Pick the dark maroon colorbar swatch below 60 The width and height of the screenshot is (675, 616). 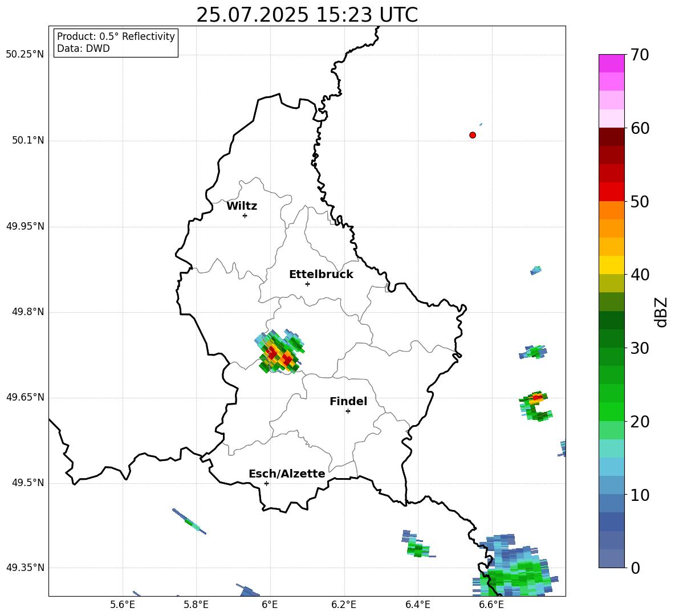pyautogui.click(x=611, y=137)
